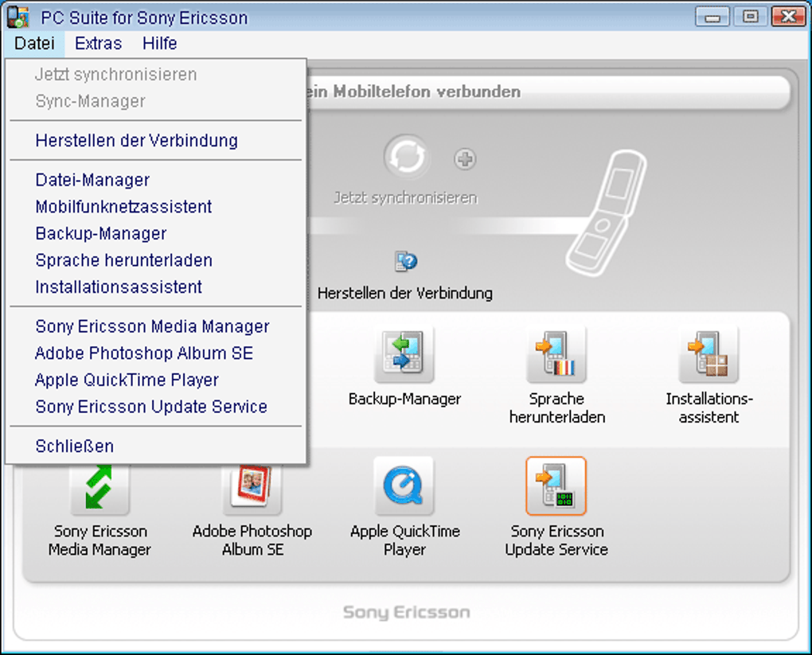Choose Sony Ericsson Media Manager menu entry

tap(155, 326)
